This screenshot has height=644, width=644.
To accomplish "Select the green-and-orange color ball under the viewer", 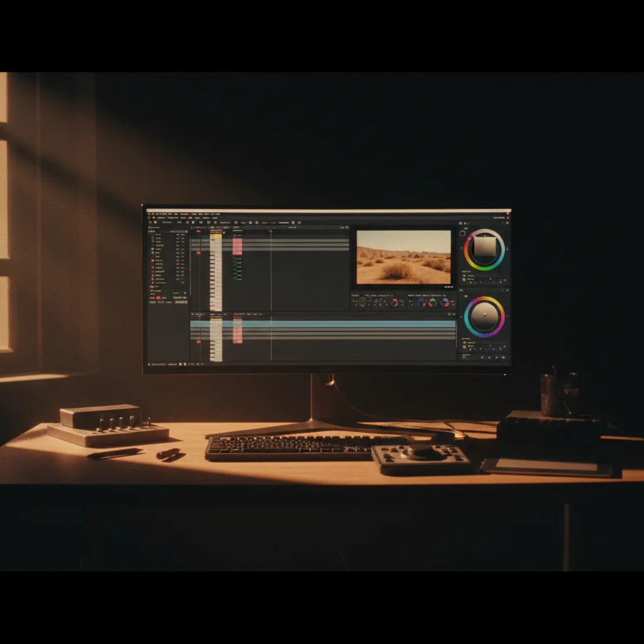I will (x=433, y=303).
